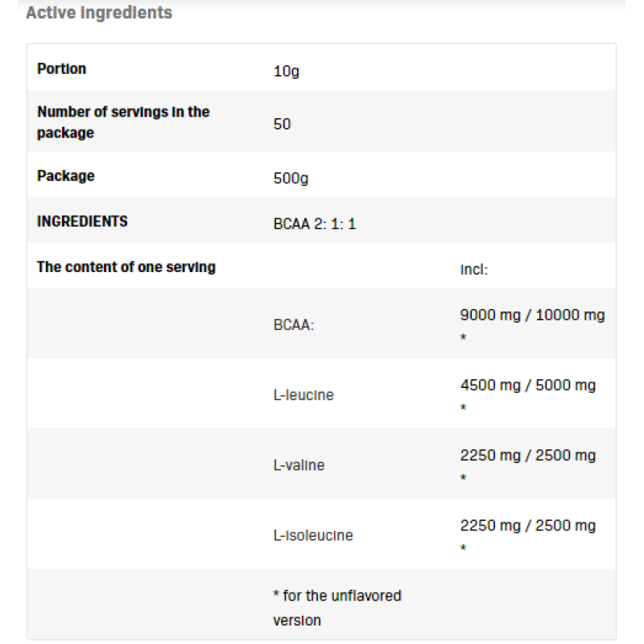
Task: Select the INGREDIENTS row label
Action: pos(82,221)
